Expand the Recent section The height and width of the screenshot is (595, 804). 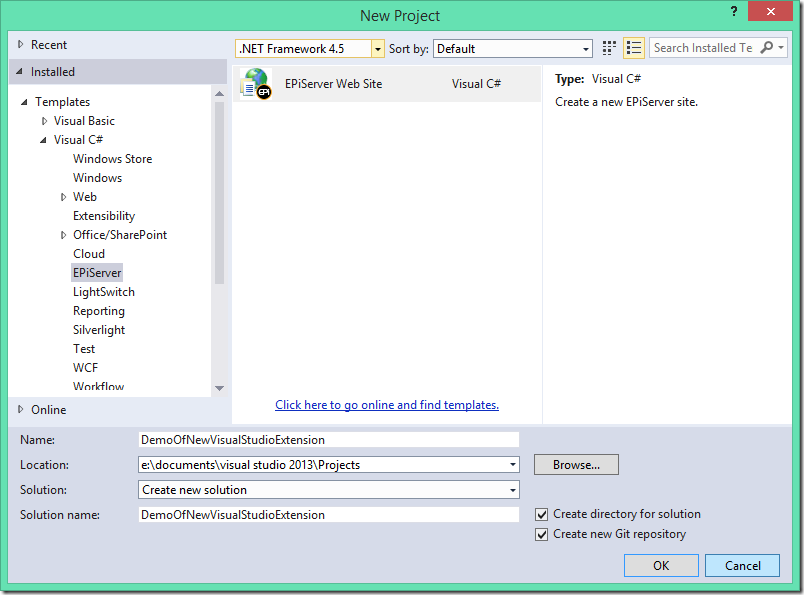pyautogui.click(x=21, y=45)
